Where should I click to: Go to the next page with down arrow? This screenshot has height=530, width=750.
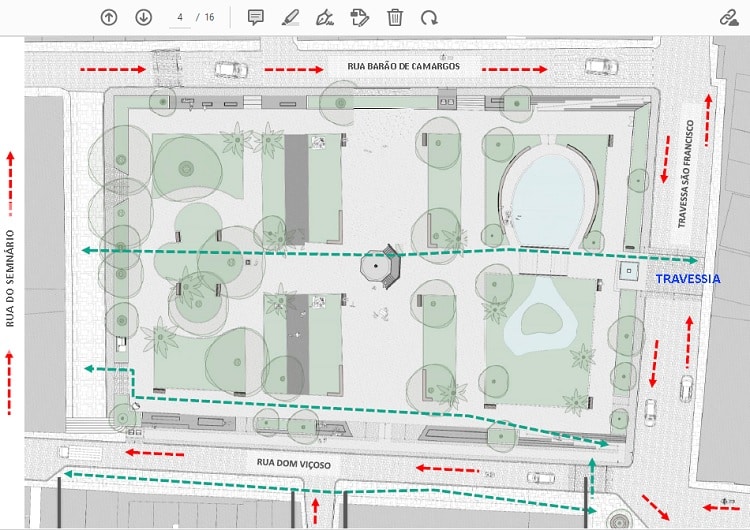[143, 17]
